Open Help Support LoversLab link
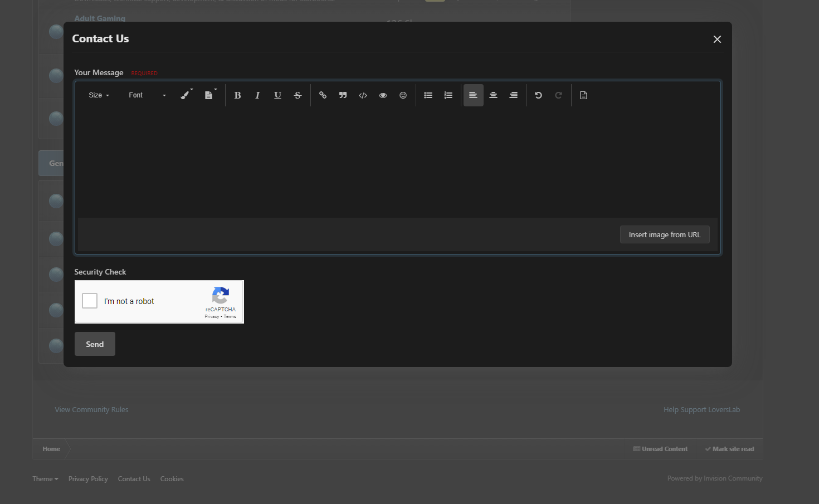 pos(701,409)
